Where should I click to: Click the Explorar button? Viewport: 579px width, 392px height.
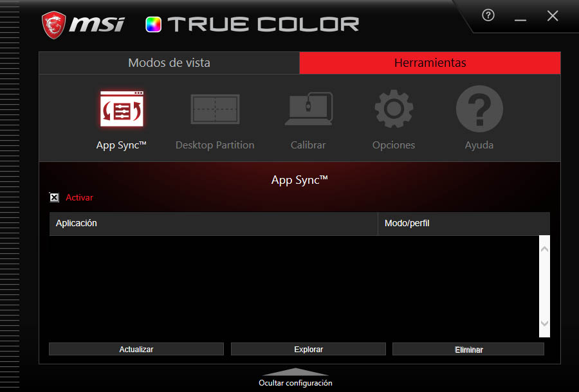click(x=308, y=349)
